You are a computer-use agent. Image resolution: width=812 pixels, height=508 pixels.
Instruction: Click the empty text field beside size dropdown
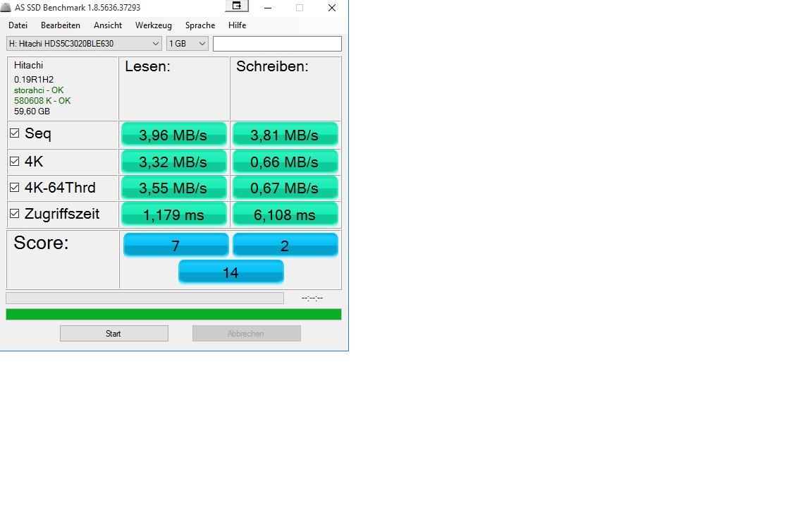click(x=277, y=44)
